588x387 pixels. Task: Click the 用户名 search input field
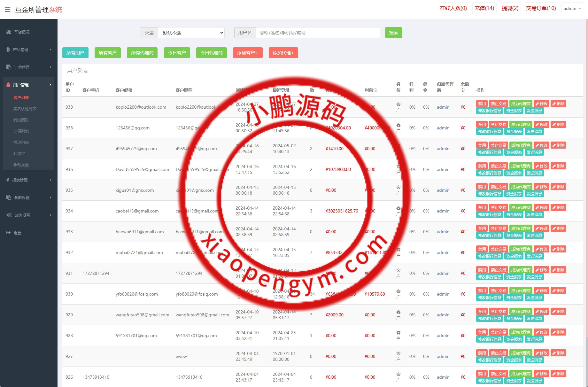tap(318, 33)
